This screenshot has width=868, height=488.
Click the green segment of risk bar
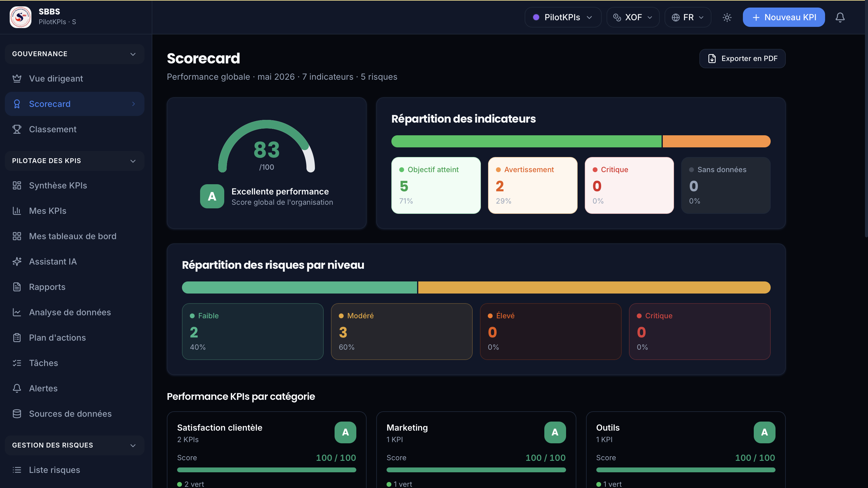[x=300, y=287]
